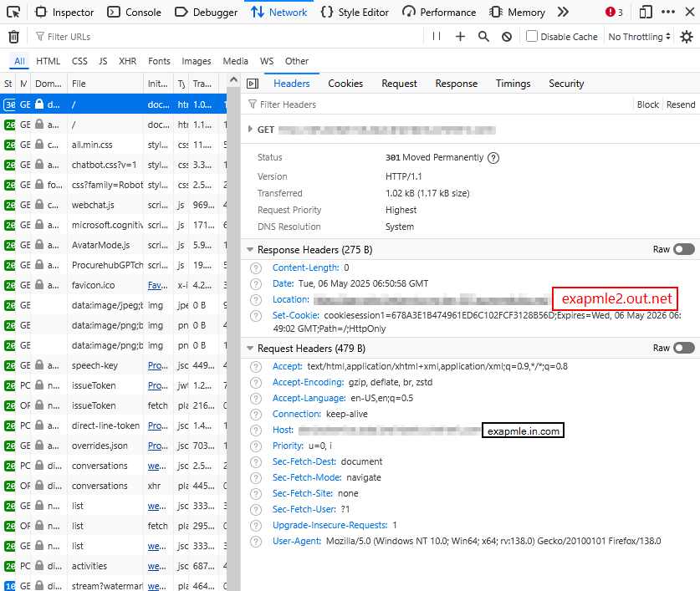Open initiator link for overrides.json request
The image size is (700, 591).
[158, 446]
